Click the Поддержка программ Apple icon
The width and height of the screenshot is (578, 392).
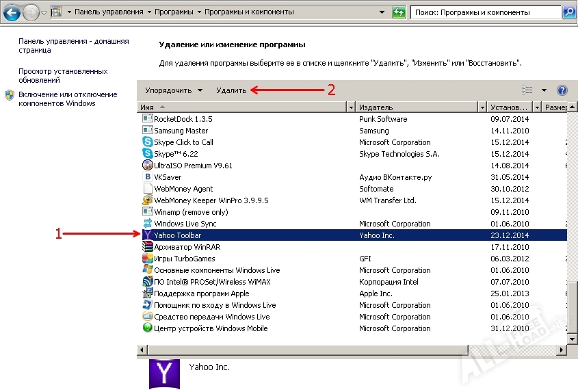point(148,293)
